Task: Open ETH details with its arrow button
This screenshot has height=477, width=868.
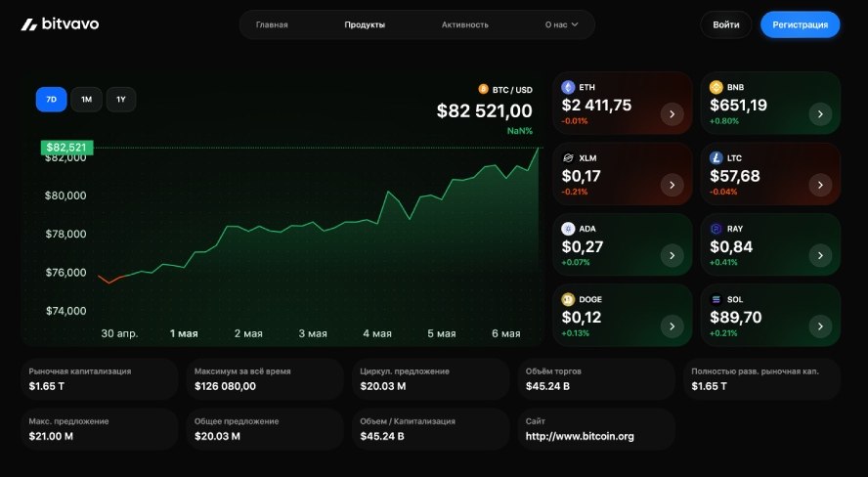Action: [x=673, y=114]
